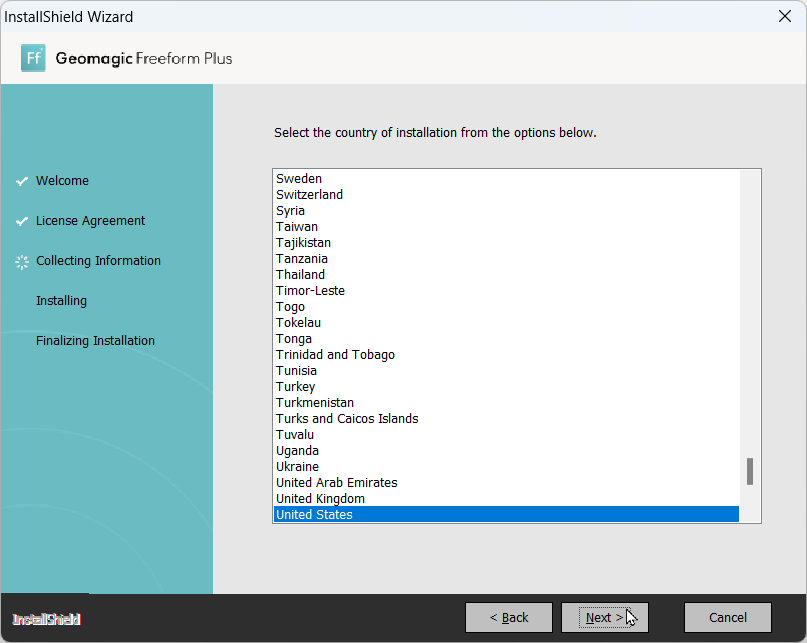Select Trinidad and Tobago entry
Viewport: 807px width, 643px height.
tap(335, 355)
